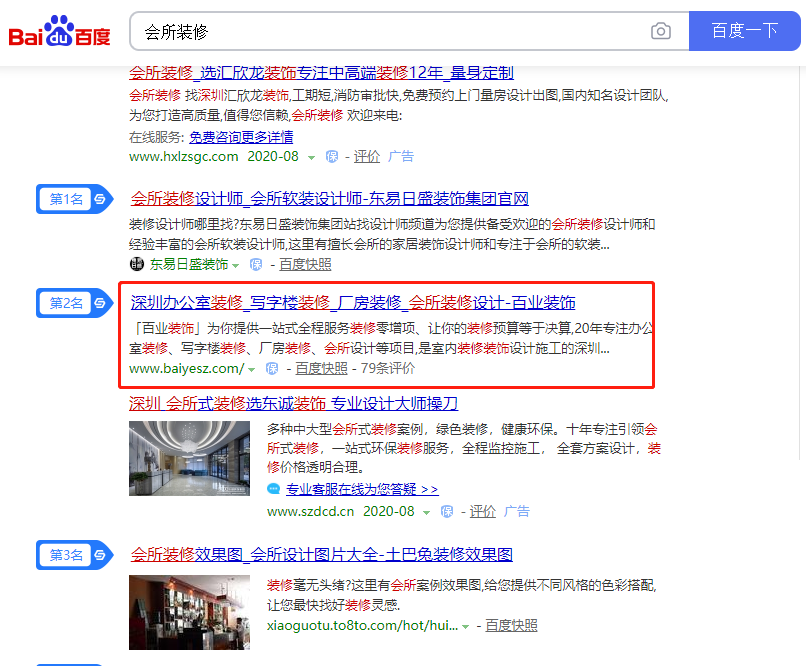Click 东易日盛装饰 site favicon
Viewport: 806px width, 666px height.
click(137, 264)
